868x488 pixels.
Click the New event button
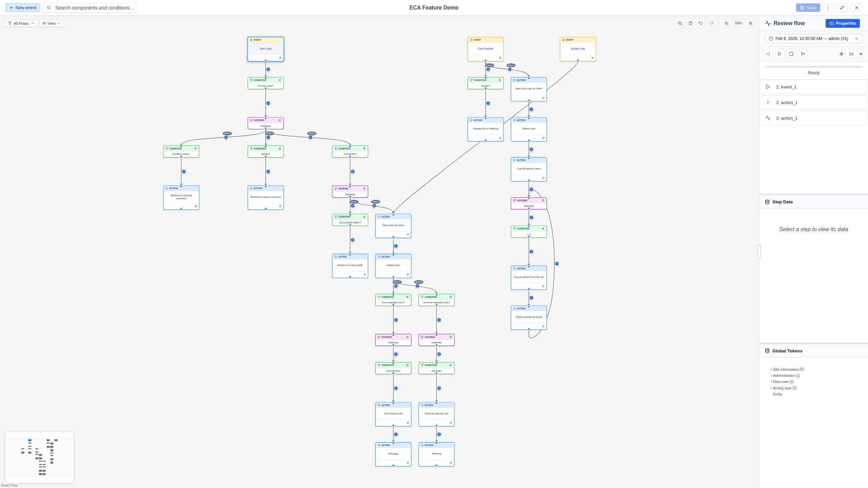pyautogui.click(x=23, y=8)
